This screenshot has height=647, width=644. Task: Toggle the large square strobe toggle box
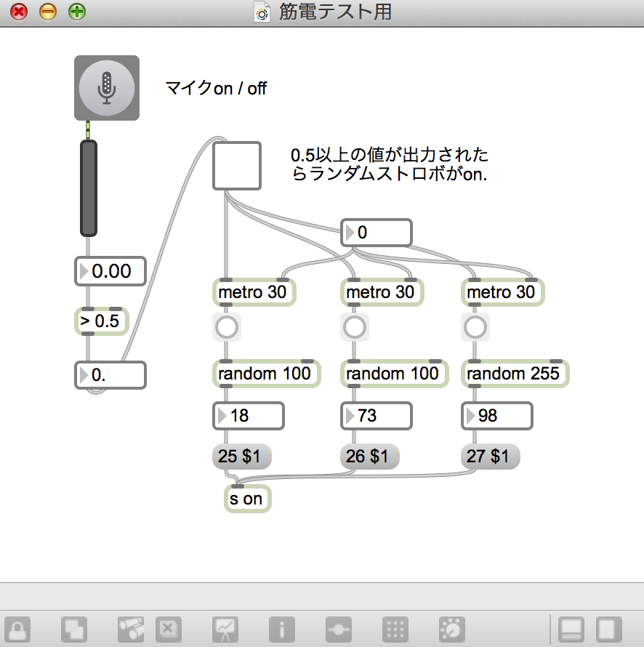pos(236,166)
